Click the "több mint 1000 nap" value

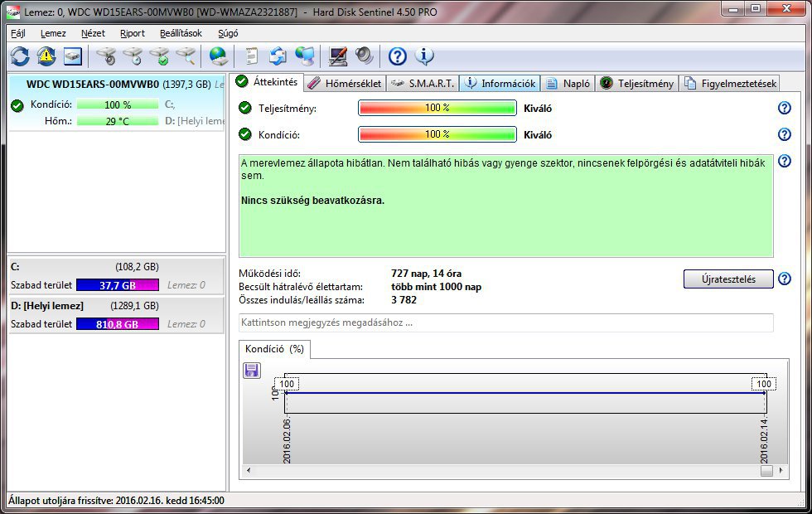click(436, 287)
